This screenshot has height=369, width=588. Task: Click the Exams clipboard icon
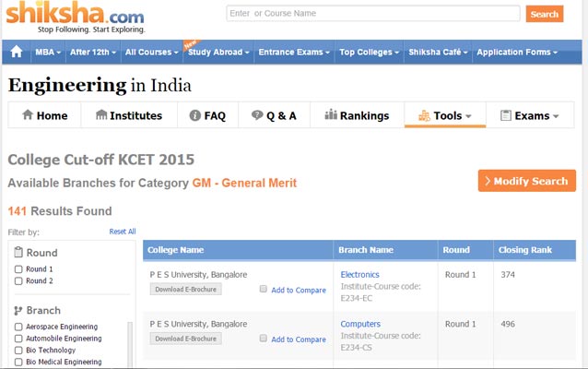tap(505, 116)
